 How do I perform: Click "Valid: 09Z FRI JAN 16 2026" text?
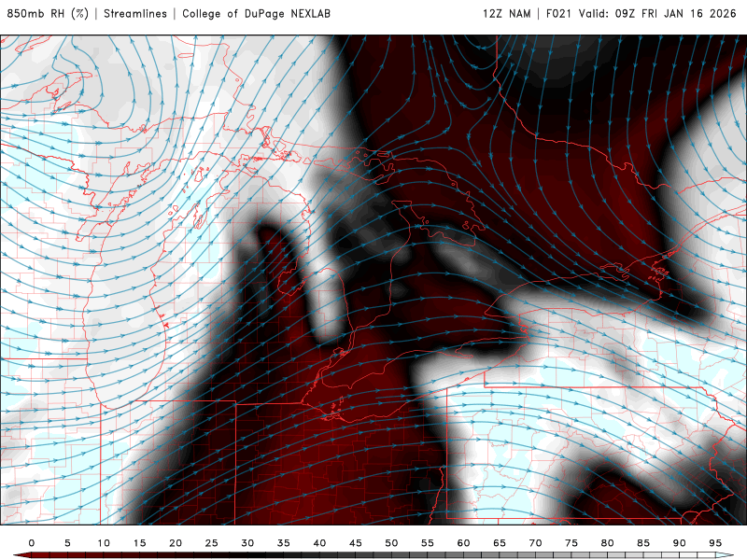[657, 13]
